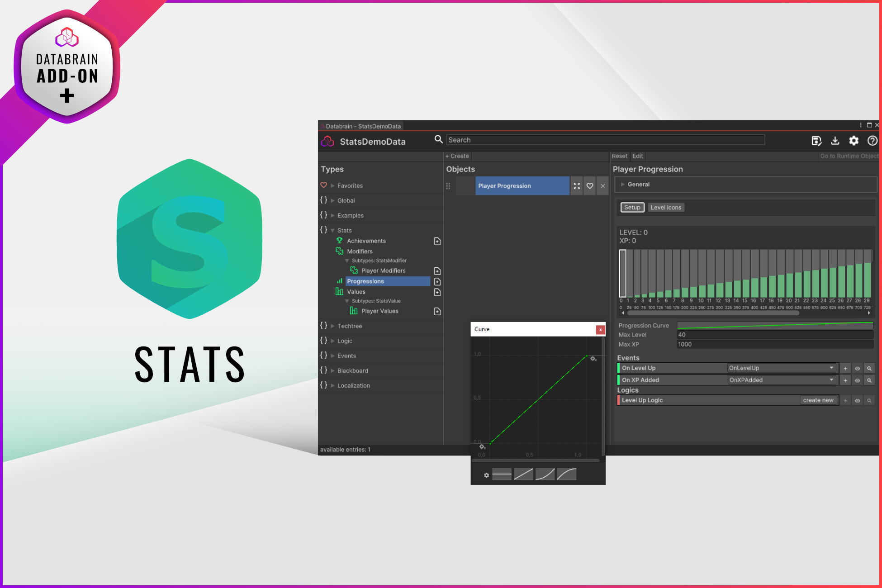The width and height of the screenshot is (882, 588).
Task: Toggle the Favorites heart in Types panel
Action: 323,185
